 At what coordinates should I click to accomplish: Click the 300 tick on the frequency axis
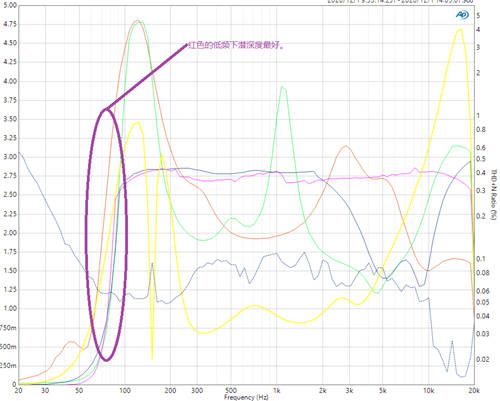pyautogui.click(x=197, y=390)
